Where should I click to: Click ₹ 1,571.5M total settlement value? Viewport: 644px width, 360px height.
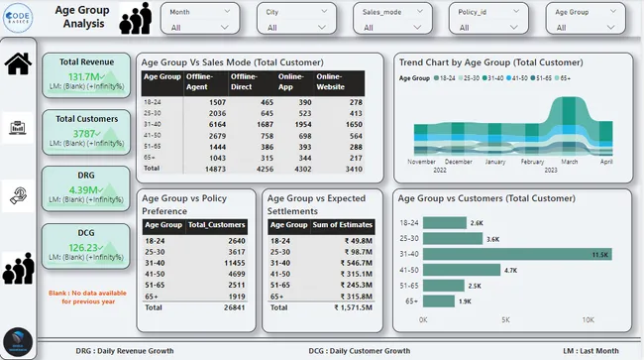tap(354, 307)
